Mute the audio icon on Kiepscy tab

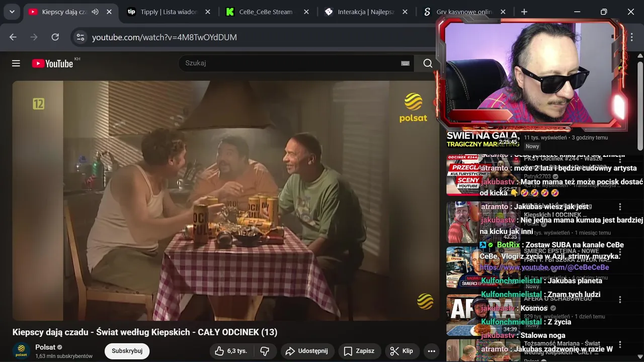(95, 12)
